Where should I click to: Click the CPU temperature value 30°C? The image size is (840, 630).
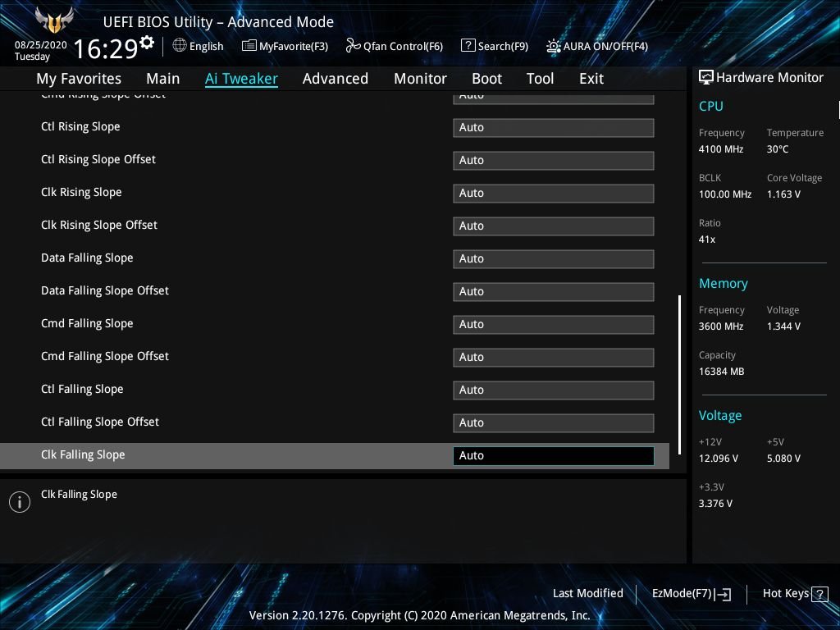point(778,149)
